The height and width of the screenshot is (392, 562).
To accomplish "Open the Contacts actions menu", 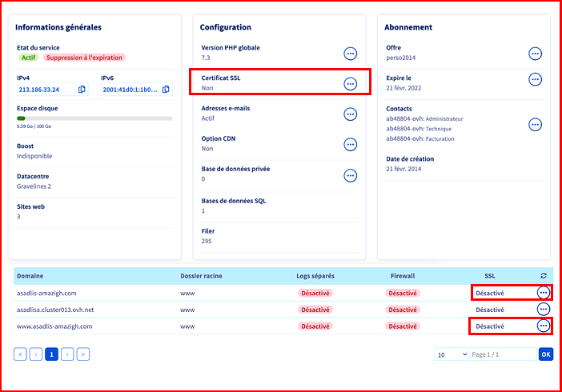I will tap(536, 125).
